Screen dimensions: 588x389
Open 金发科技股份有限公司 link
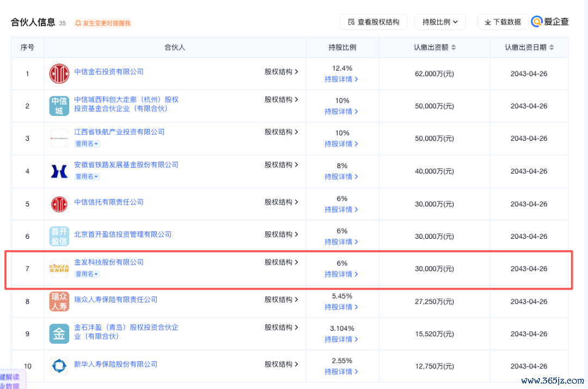pyautogui.click(x=109, y=262)
